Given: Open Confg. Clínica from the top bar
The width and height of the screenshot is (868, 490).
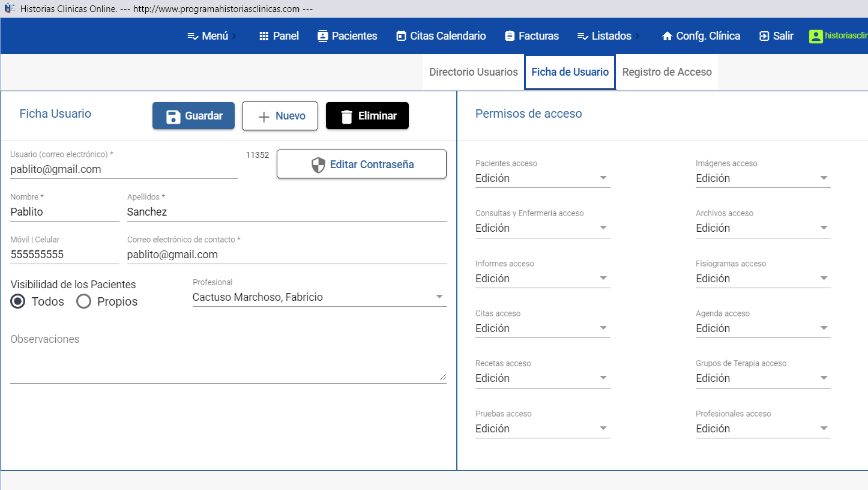Looking at the screenshot, I should 701,36.
